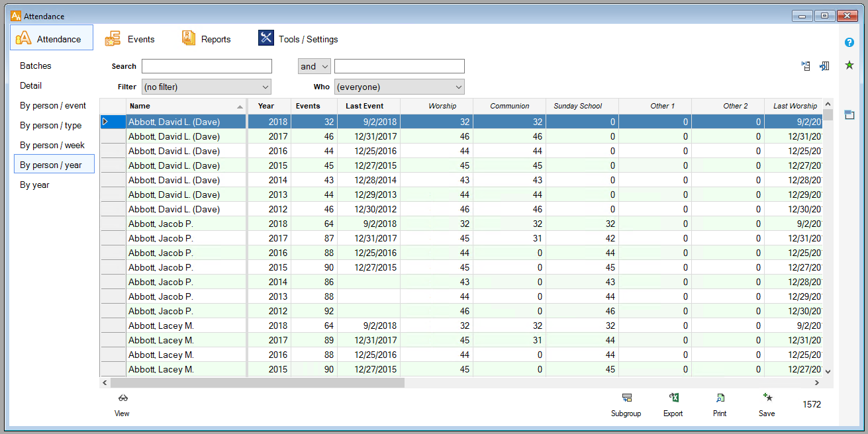Click the tree layout icon above grid
Image resolution: width=868 pixels, height=434 pixels.
[x=806, y=66]
